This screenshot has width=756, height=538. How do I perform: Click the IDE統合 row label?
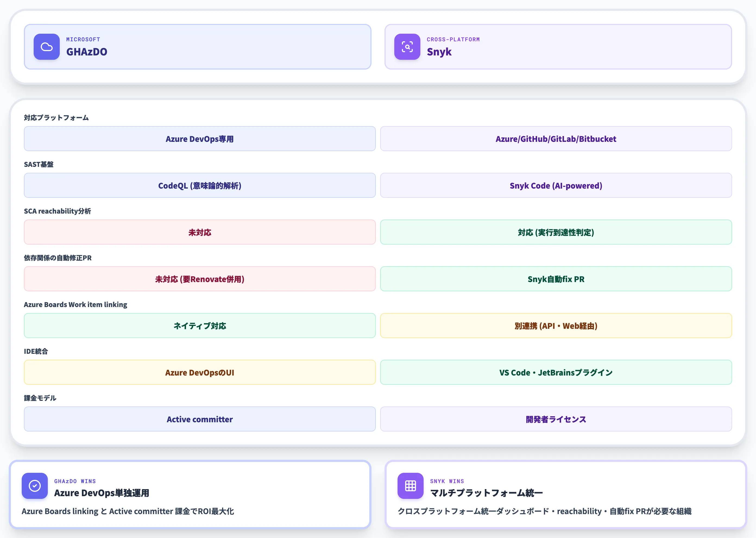[x=36, y=351]
